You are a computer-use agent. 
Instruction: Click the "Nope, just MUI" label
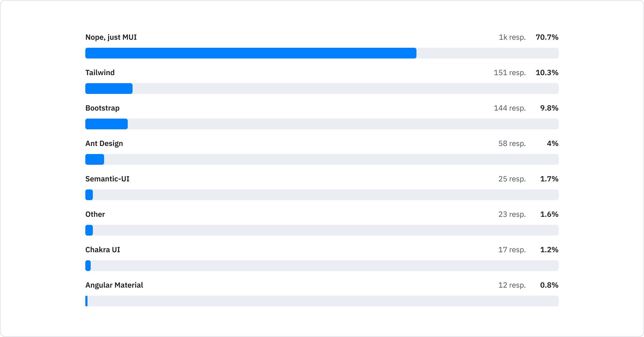pos(111,37)
